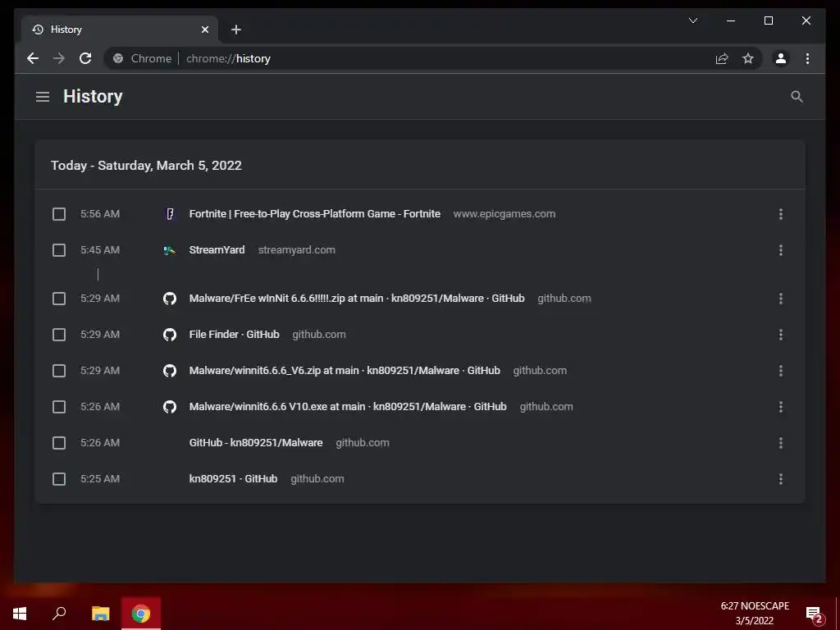The height and width of the screenshot is (630, 840).
Task: Reload the history page
Action: pos(85,58)
